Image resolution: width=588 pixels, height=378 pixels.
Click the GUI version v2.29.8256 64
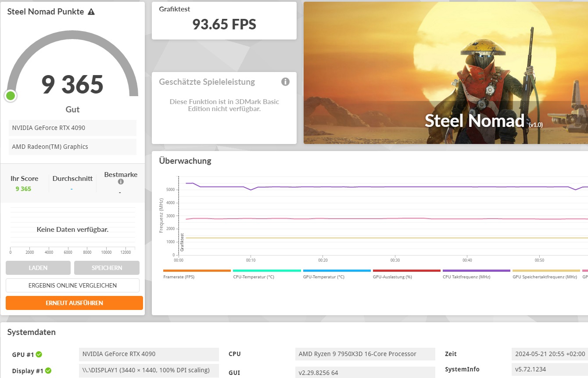[x=365, y=373]
